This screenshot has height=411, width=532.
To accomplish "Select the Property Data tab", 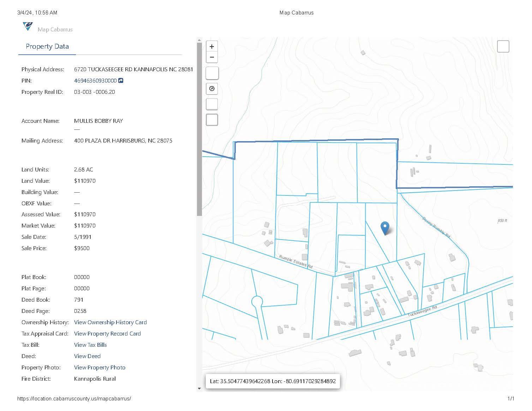I will [47, 47].
